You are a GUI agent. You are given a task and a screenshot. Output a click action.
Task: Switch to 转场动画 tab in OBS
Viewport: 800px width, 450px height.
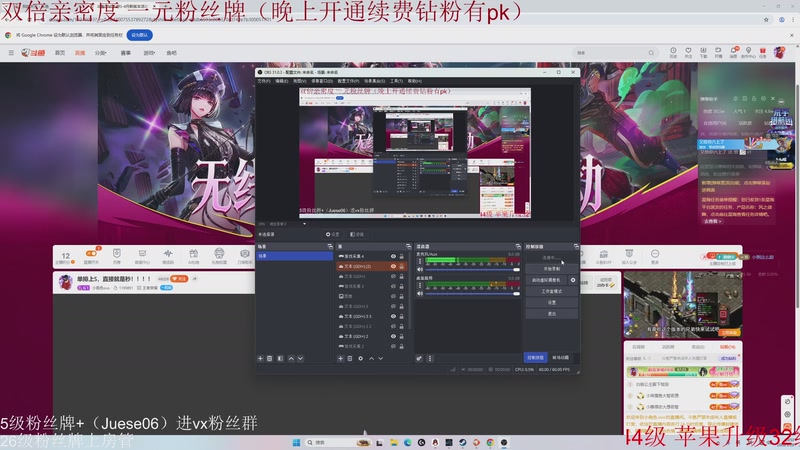coord(561,357)
